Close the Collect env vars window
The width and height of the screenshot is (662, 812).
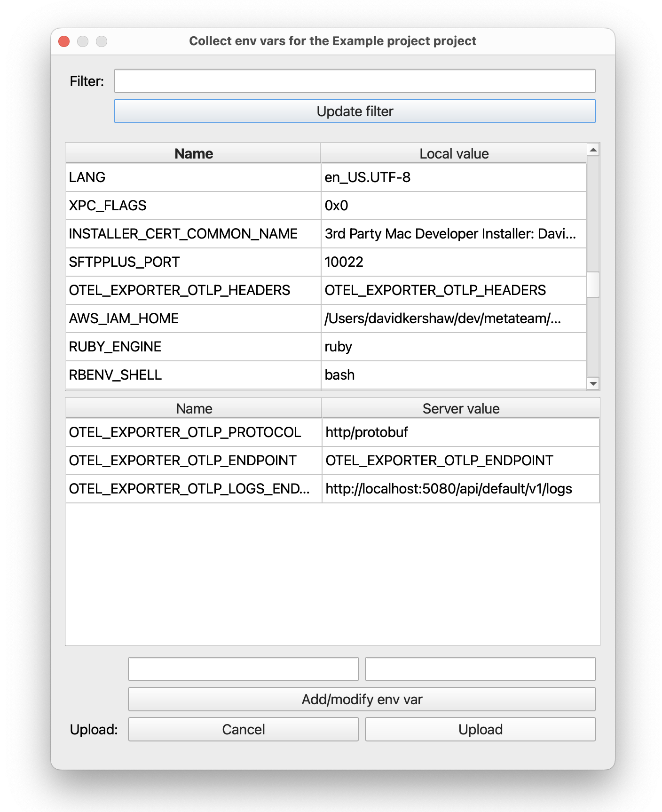(x=64, y=41)
